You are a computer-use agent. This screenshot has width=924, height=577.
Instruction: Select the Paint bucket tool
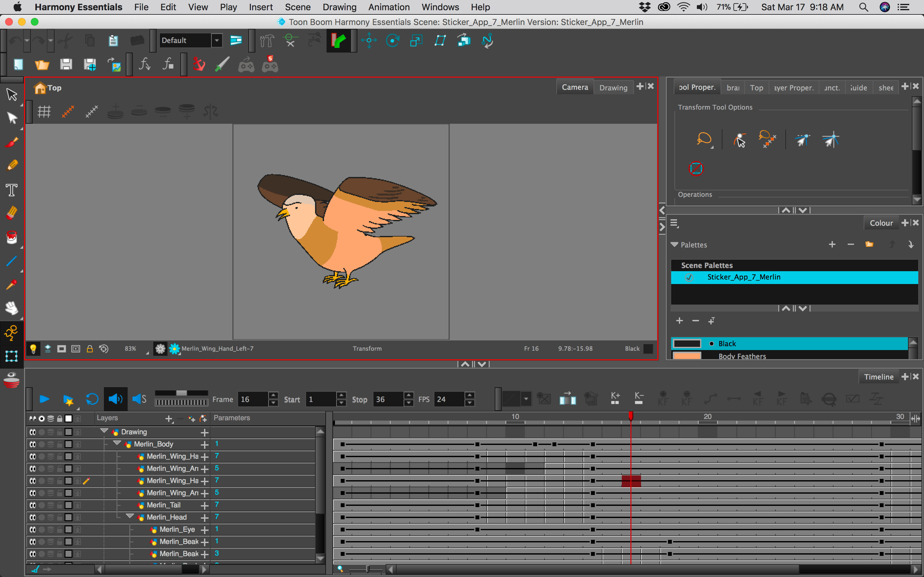tap(12, 237)
